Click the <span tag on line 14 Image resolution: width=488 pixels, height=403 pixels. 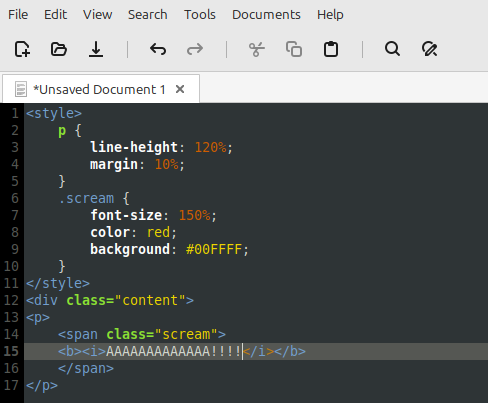point(78,334)
